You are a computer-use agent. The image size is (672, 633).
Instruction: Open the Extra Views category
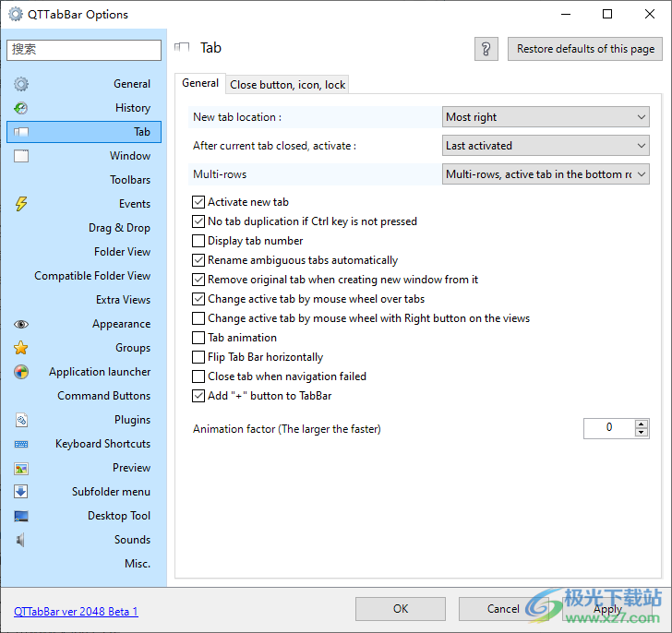(84, 300)
